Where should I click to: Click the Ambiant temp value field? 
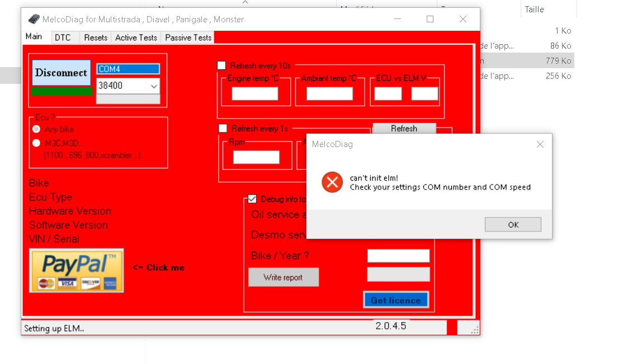tap(329, 94)
